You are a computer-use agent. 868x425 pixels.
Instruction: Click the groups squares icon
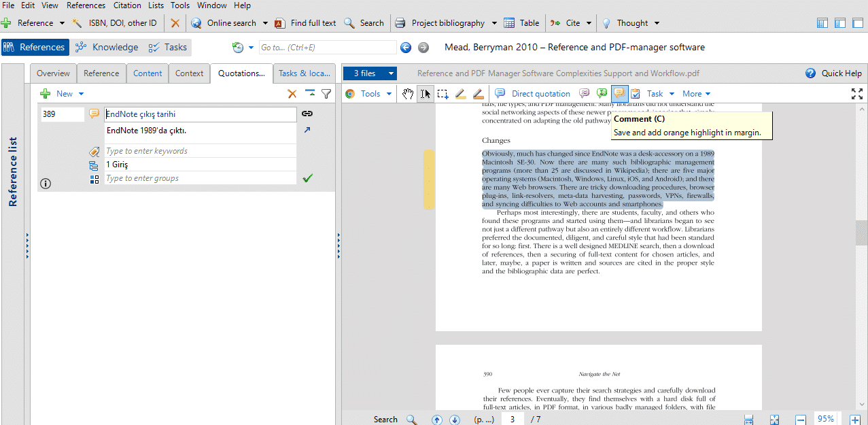(94, 179)
